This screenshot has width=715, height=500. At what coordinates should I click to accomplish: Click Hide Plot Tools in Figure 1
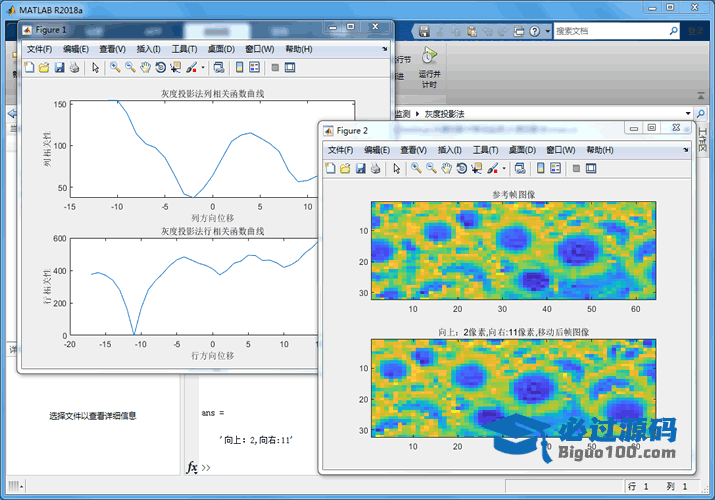coord(275,68)
